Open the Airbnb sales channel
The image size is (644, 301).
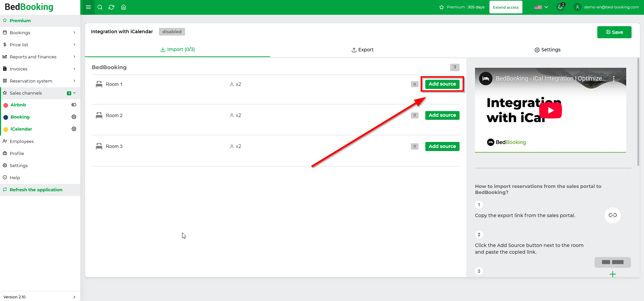point(18,105)
